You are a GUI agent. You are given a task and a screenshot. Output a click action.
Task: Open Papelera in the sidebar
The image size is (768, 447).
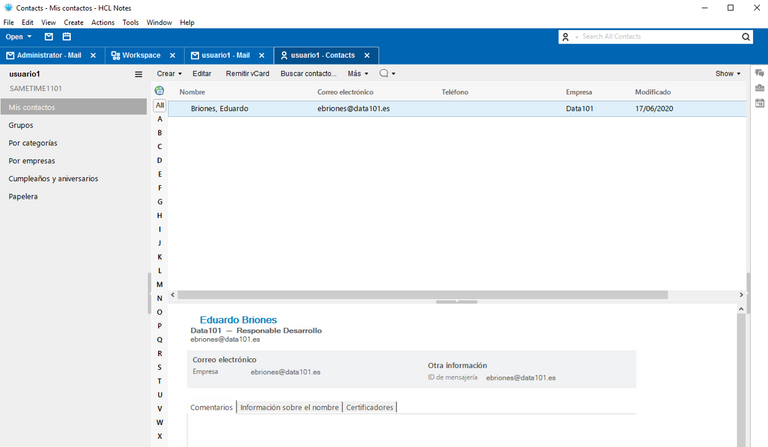coord(23,196)
